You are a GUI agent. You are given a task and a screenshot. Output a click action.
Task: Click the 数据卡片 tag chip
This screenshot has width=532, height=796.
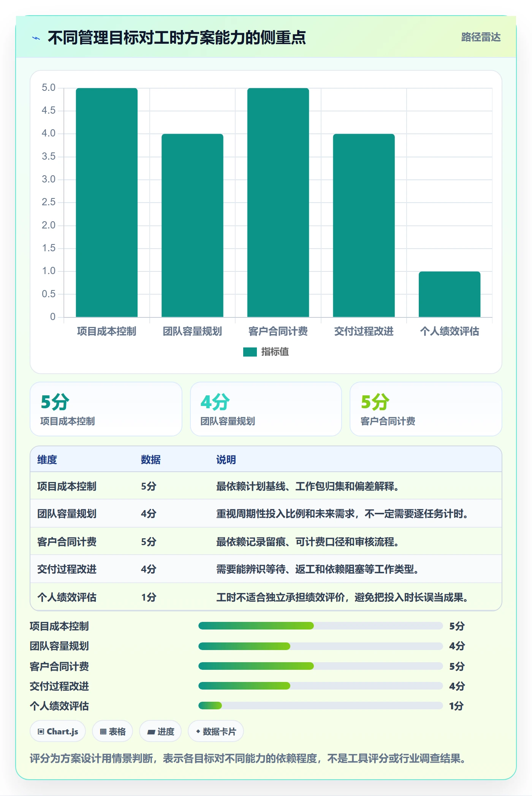(216, 731)
